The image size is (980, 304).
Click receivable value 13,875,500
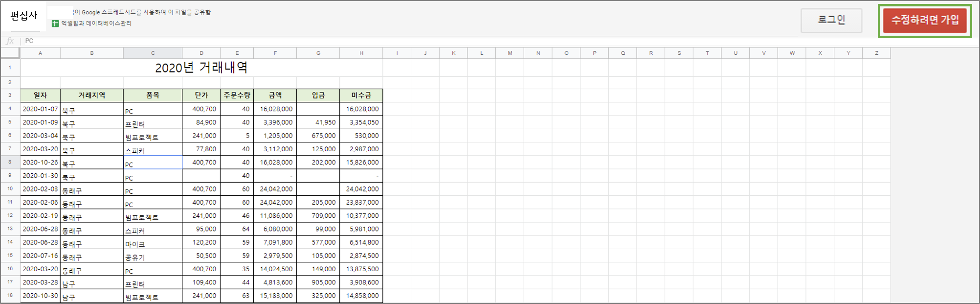pos(361,269)
